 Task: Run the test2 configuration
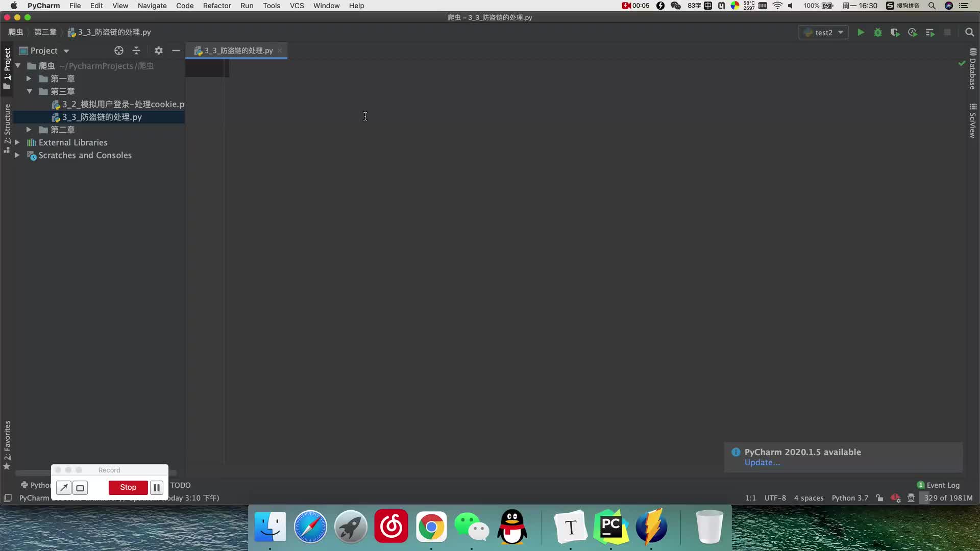[861, 32]
